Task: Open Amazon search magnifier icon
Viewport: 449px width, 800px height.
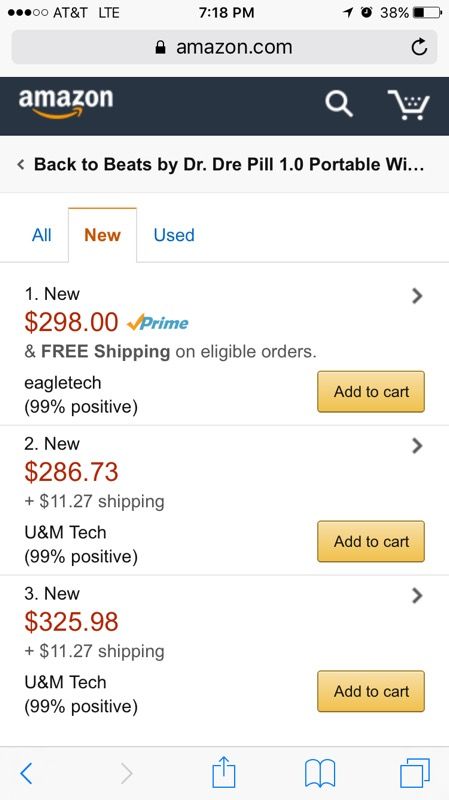Action: 339,105
